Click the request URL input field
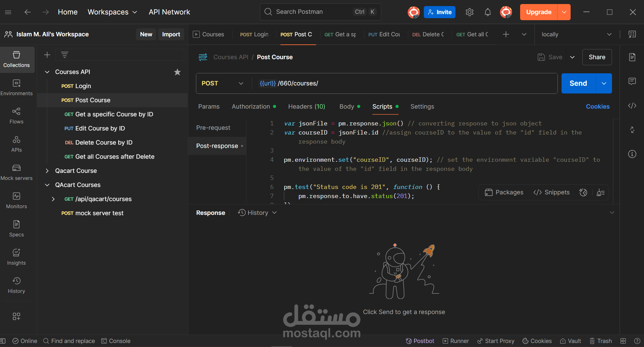This screenshot has height=347, width=644. pyautogui.click(x=404, y=83)
